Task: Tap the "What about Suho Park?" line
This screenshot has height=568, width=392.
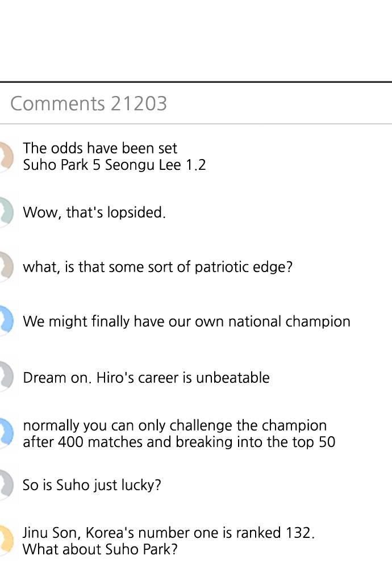Action: click(x=100, y=550)
